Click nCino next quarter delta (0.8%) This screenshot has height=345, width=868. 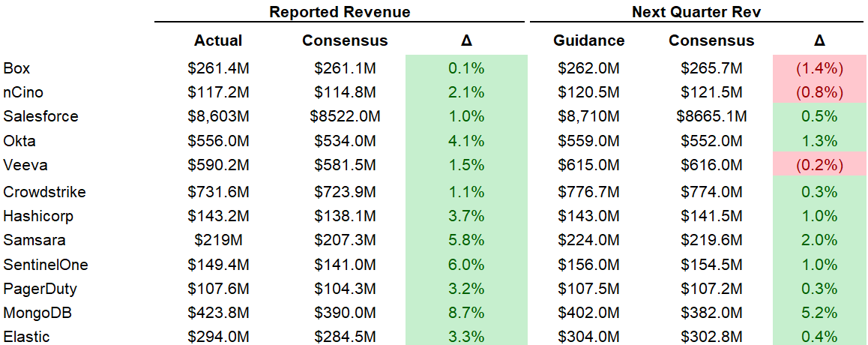pyautogui.click(x=819, y=92)
